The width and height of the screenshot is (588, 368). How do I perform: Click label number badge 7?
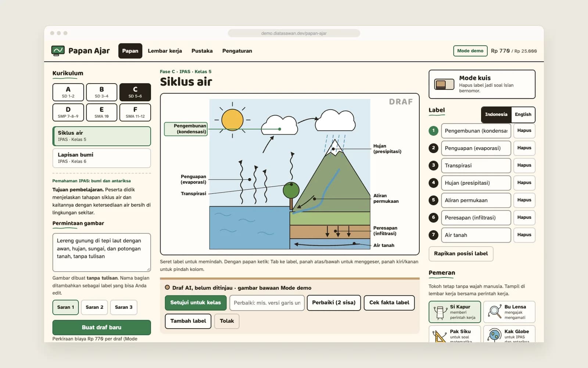coord(433,235)
